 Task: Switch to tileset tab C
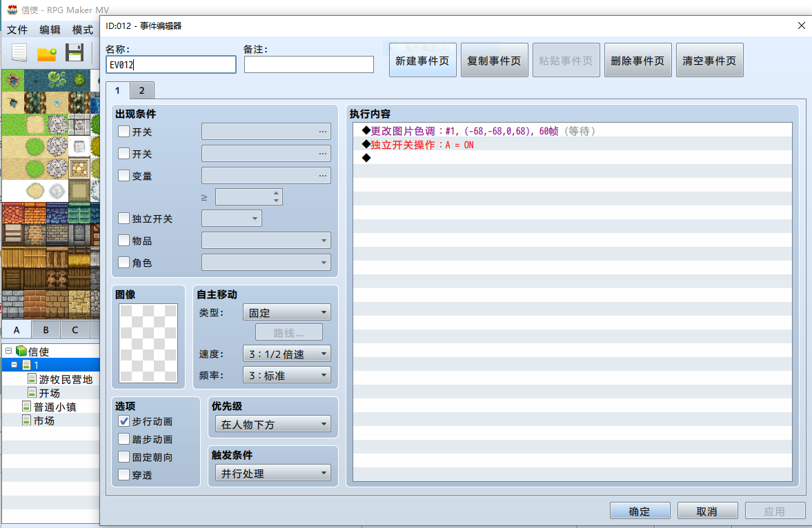point(75,329)
